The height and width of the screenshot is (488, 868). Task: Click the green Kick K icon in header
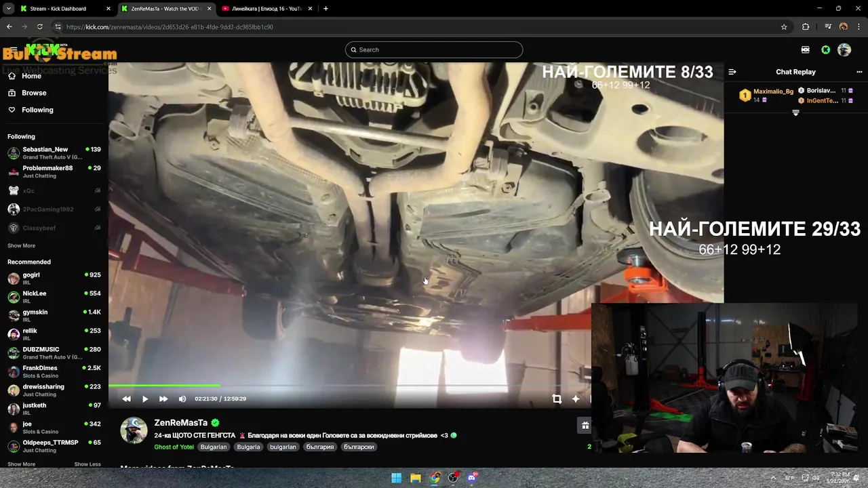click(x=826, y=49)
